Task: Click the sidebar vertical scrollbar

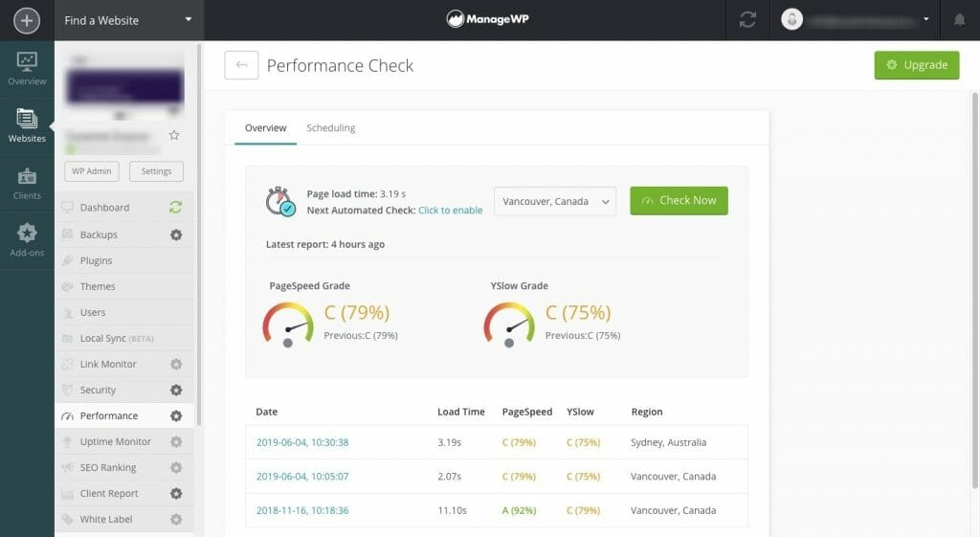Action: [x=199, y=235]
